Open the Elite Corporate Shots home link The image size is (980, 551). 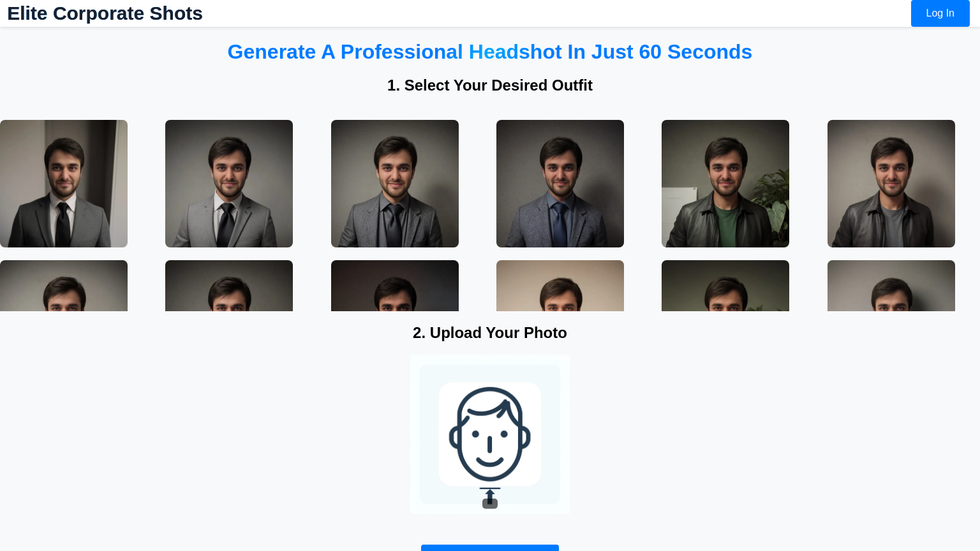coord(105,13)
